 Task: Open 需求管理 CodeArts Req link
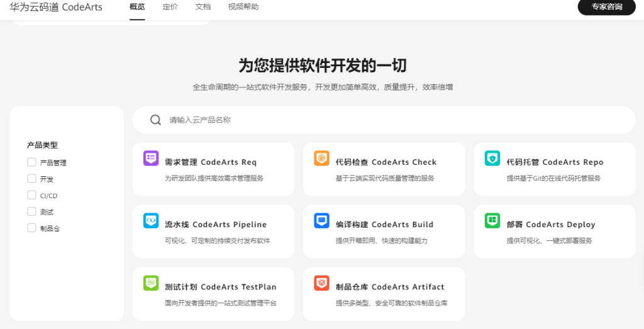(211, 162)
